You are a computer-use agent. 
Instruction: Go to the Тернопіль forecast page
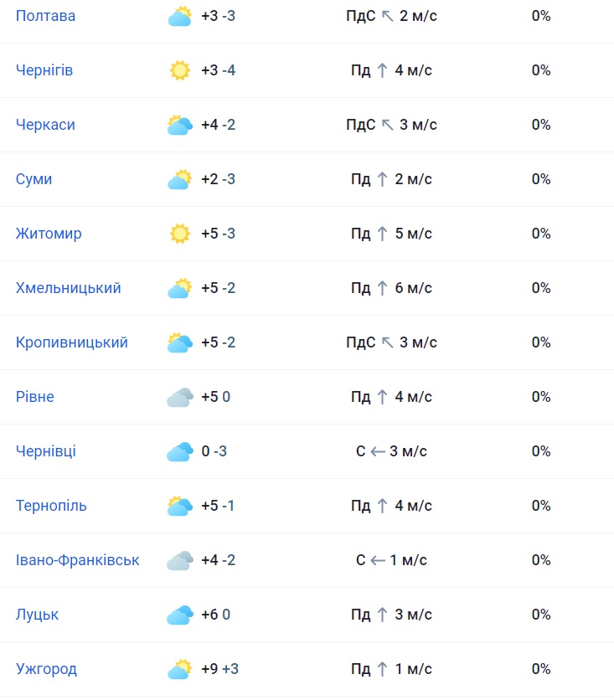point(51,506)
